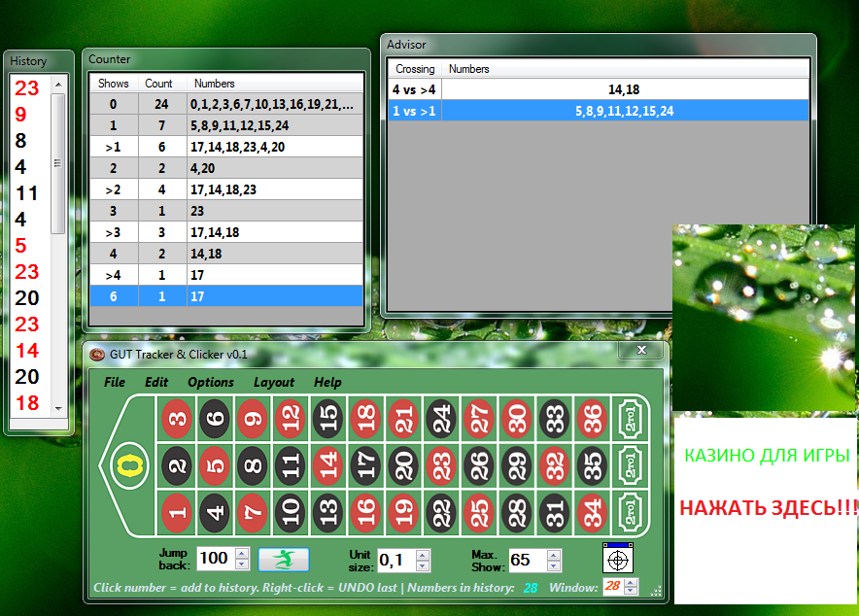
Task: Increase the Jump back value
Action: [242, 553]
